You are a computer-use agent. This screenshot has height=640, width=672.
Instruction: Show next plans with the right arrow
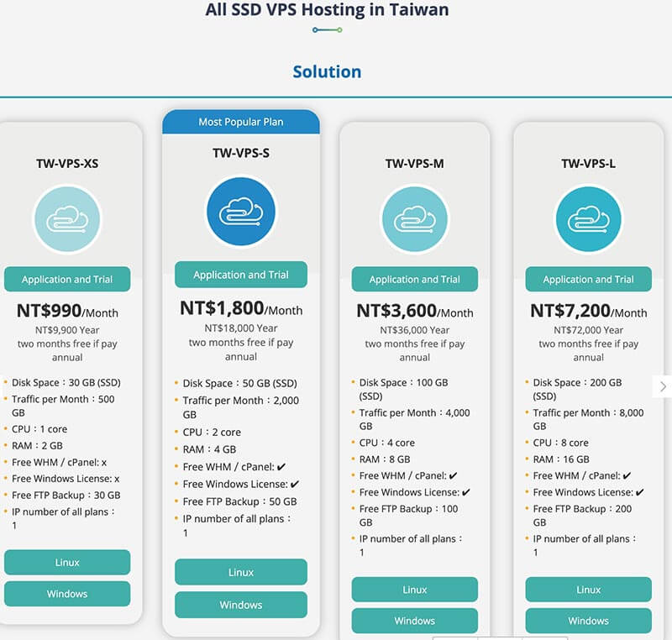point(663,386)
